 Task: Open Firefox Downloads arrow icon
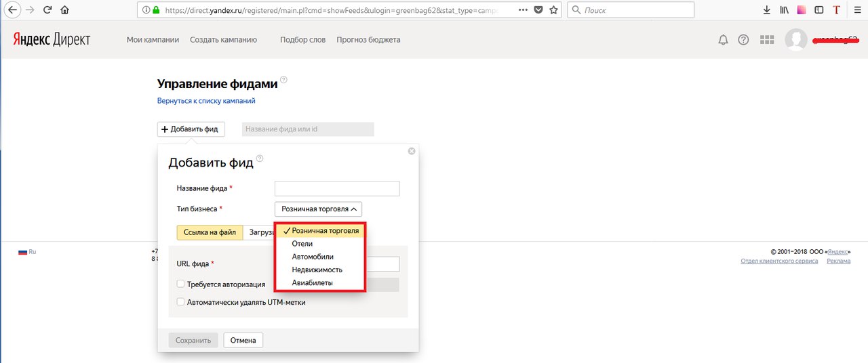[x=767, y=10]
